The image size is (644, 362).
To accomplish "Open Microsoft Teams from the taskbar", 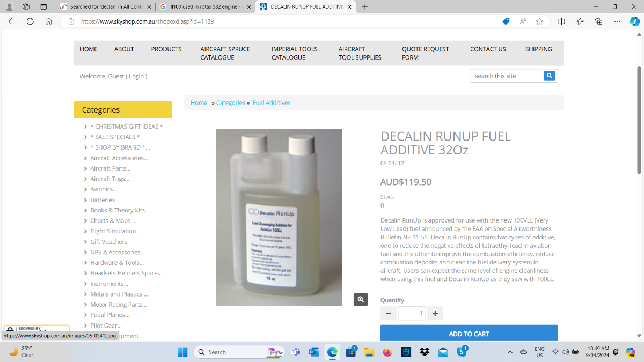I will [295, 352].
